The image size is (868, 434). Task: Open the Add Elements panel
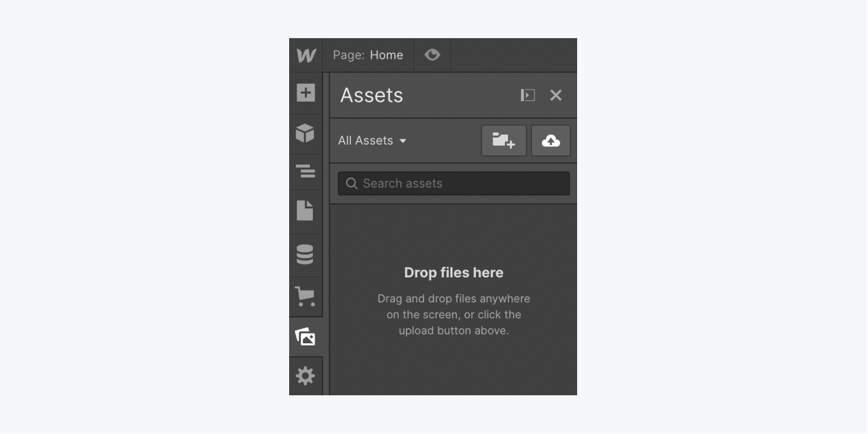(305, 92)
